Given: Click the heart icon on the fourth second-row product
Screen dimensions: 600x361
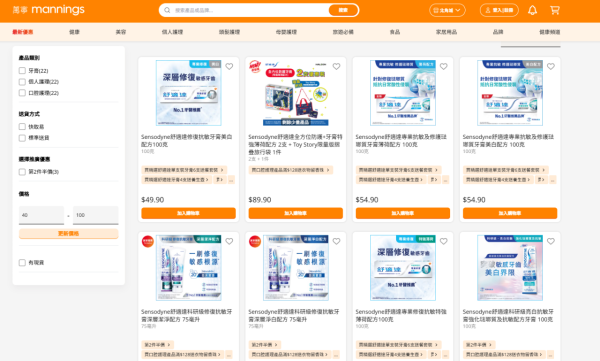Looking at the screenshot, I should point(551,241).
